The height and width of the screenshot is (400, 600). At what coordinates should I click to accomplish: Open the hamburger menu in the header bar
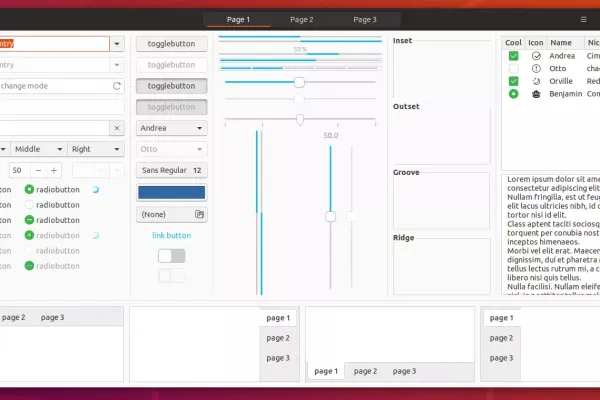(583, 19)
